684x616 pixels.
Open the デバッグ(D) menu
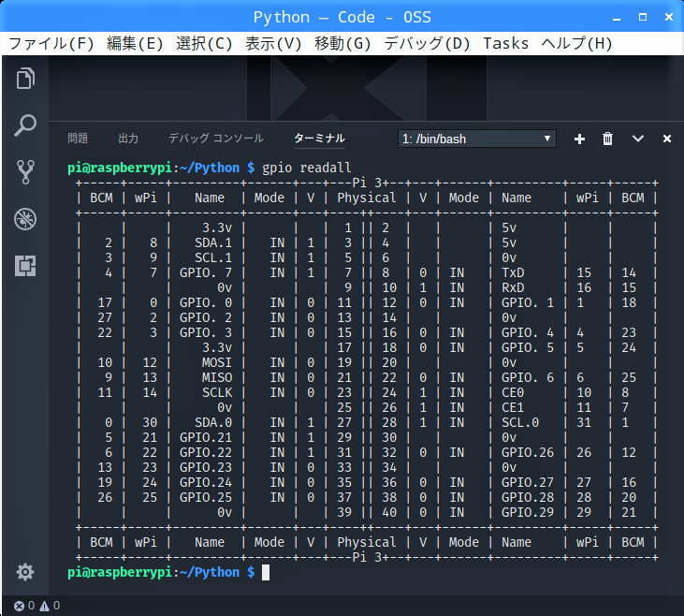coord(427,43)
